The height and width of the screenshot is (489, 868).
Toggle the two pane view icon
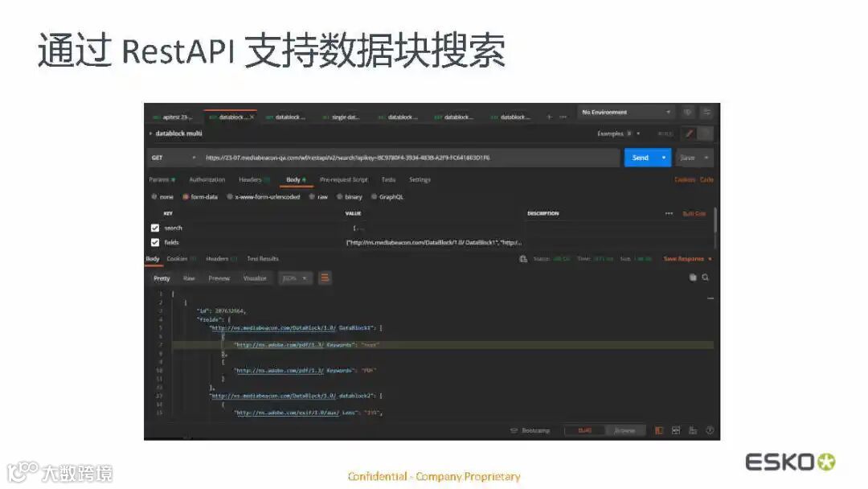(x=676, y=430)
